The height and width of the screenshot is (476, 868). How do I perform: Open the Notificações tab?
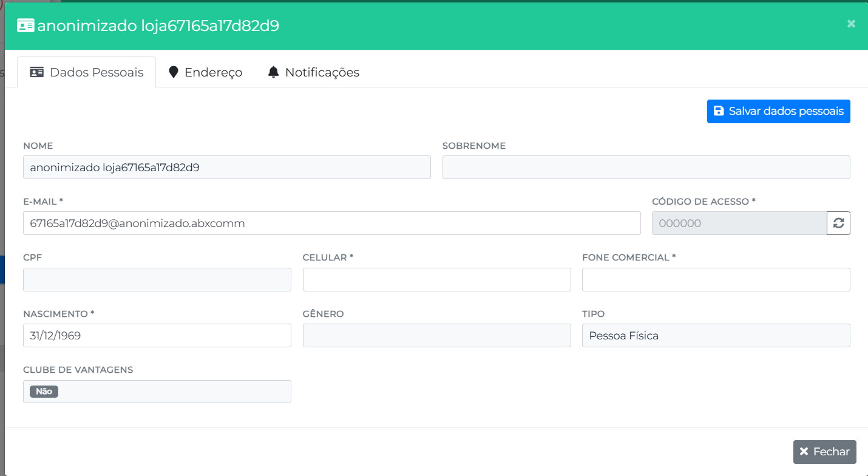(313, 72)
